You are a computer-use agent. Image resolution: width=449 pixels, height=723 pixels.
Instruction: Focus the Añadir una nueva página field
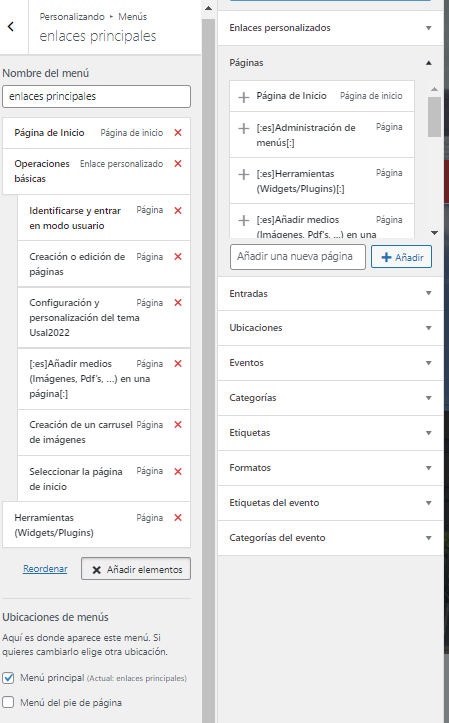click(x=298, y=257)
